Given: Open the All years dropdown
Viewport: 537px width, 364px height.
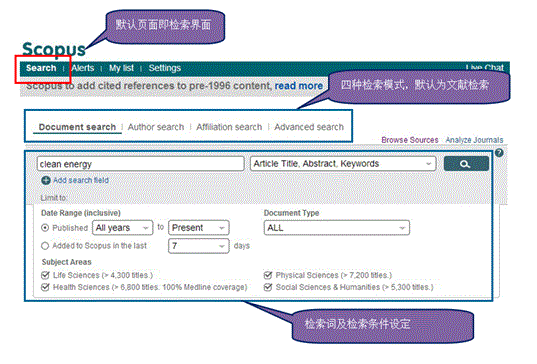Looking at the screenshot, I should click(x=122, y=228).
